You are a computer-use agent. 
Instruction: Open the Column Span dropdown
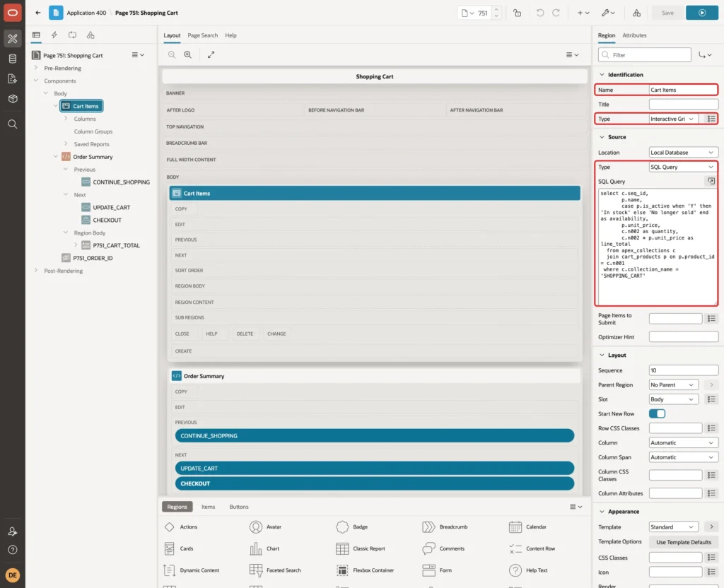coord(684,457)
